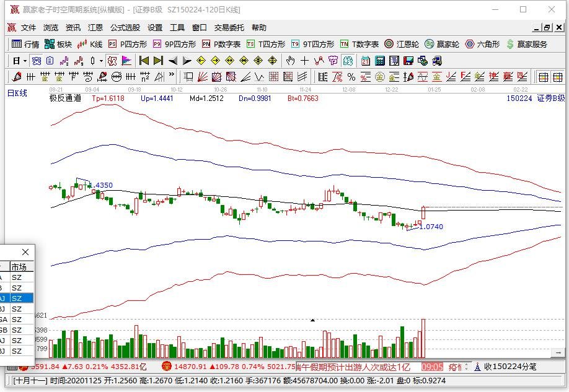Image resolution: width=569 pixels, height=392 pixels.
Task: Click yellow diamond right-arrow shift icon
Action: coord(215,61)
